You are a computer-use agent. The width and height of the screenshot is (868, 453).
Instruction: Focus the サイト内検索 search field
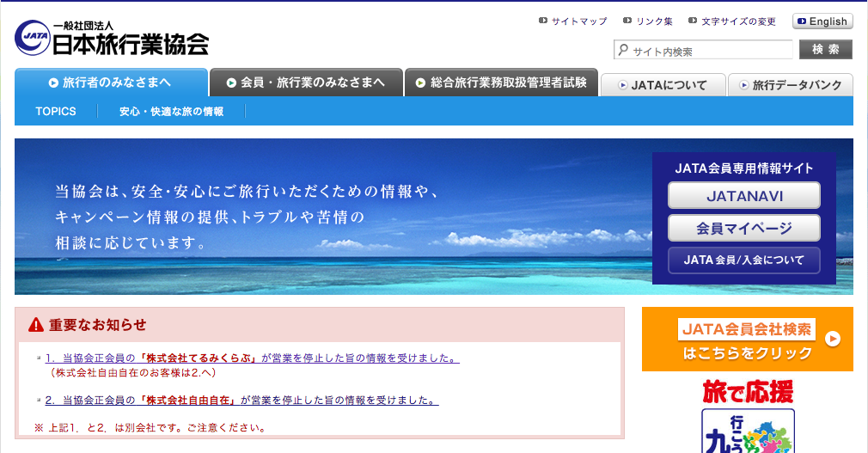703,50
